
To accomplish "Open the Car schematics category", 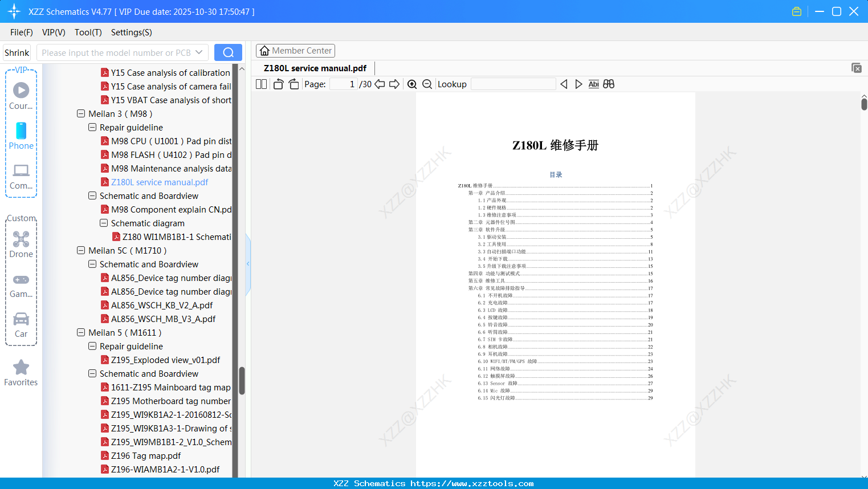I will click(21, 325).
